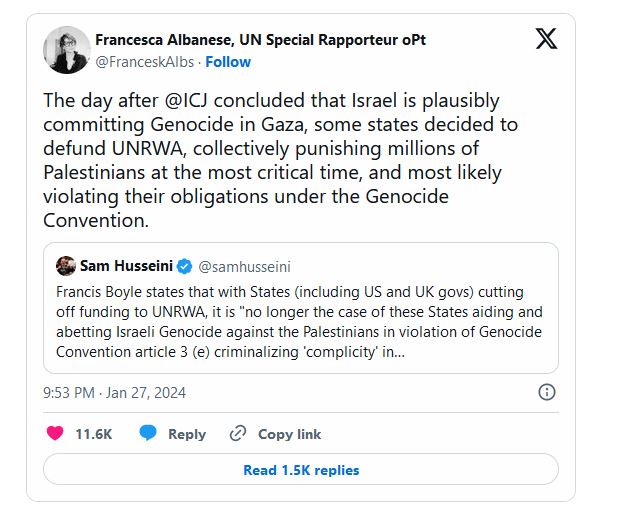This screenshot has height=523, width=624.
Task: Click the Copy link chain icon
Action: click(x=238, y=433)
